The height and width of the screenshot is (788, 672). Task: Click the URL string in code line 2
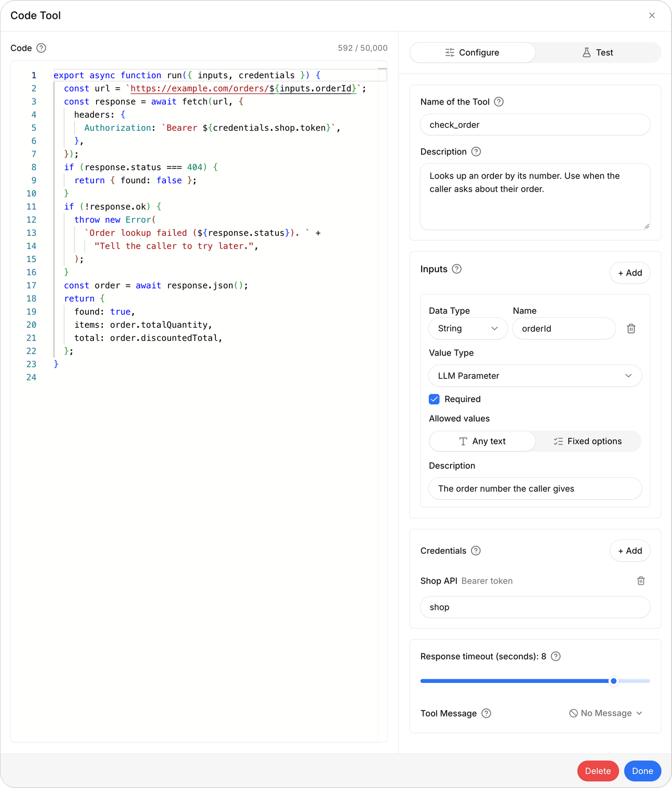point(244,88)
